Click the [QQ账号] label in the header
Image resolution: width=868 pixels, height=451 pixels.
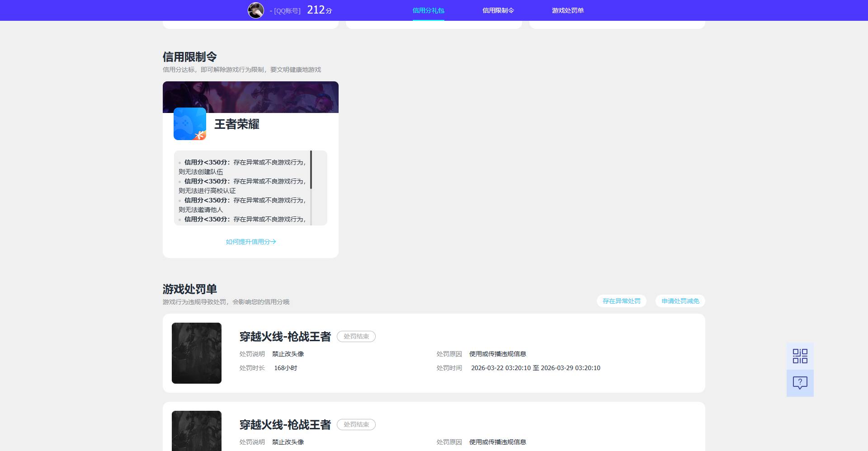click(287, 11)
